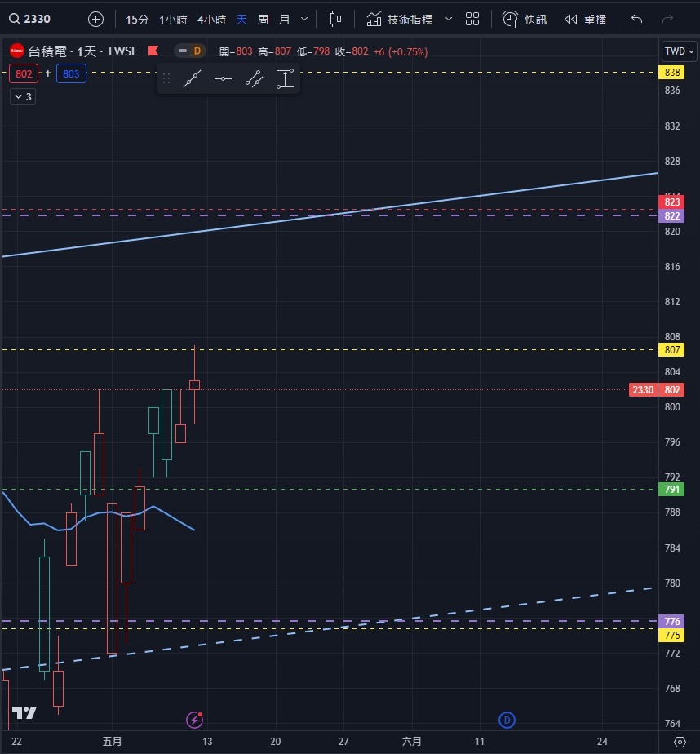Select the parallel channel drawing tool
This screenshot has height=754, width=700.
[x=254, y=78]
